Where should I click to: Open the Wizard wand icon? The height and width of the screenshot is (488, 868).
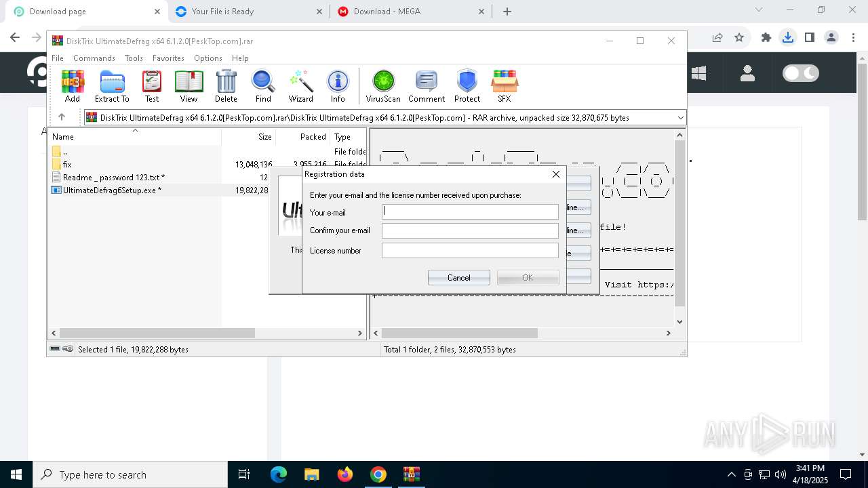click(300, 86)
